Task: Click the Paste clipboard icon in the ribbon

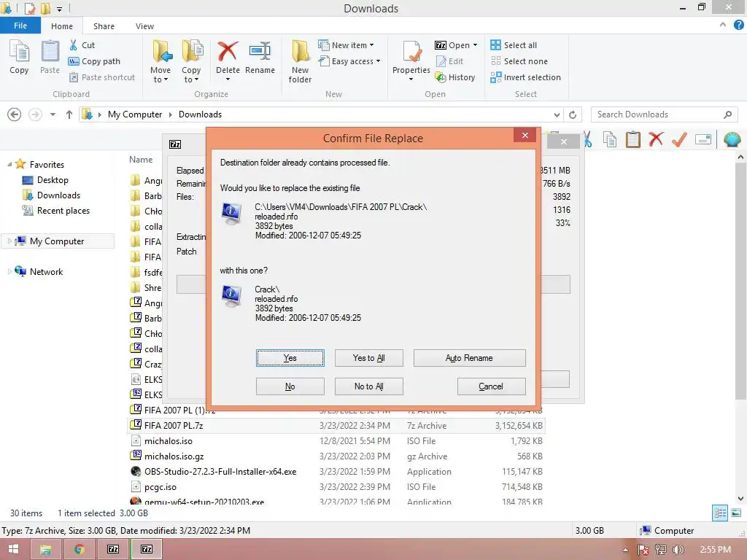Action: 50,52
